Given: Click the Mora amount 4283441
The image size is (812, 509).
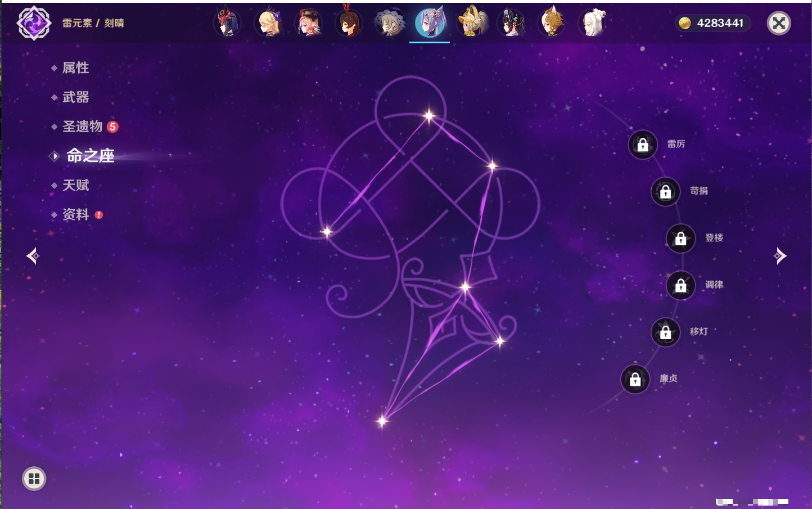Looking at the screenshot, I should click(720, 23).
